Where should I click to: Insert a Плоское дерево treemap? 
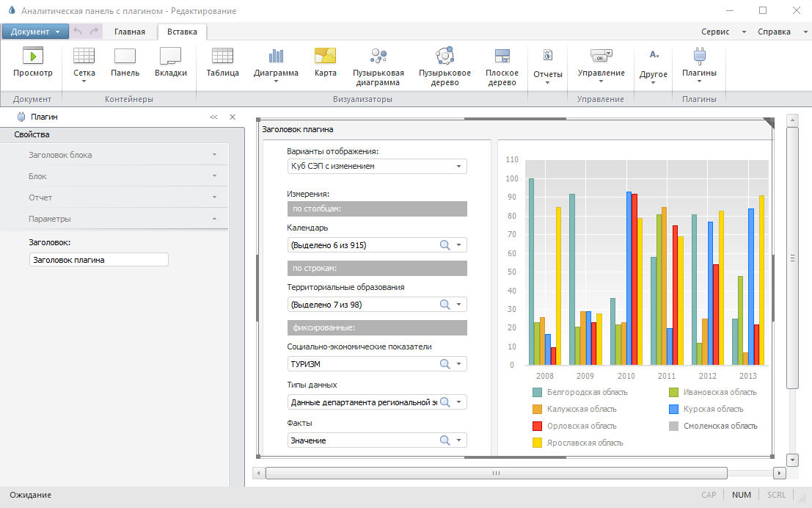pyautogui.click(x=502, y=57)
